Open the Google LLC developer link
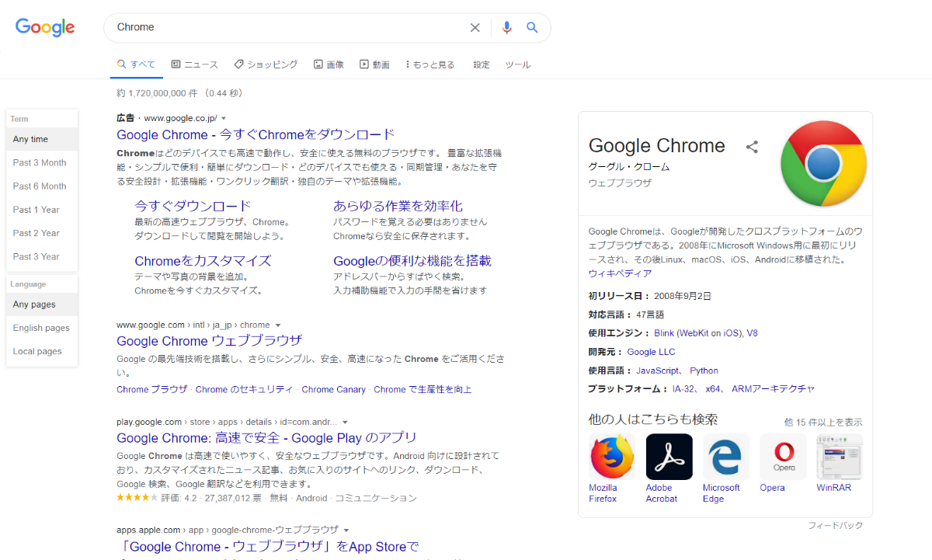 point(652,352)
